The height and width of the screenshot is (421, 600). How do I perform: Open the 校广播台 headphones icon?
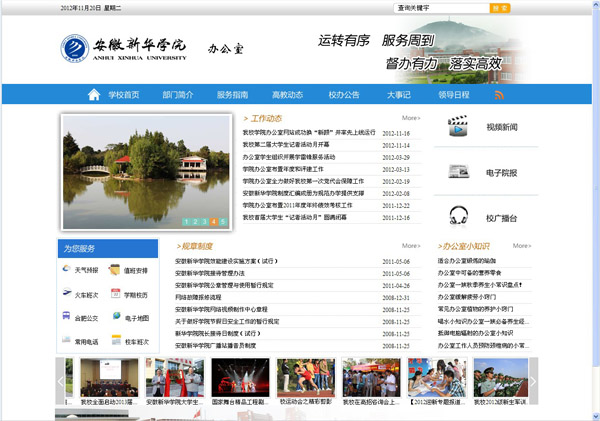[x=458, y=215]
